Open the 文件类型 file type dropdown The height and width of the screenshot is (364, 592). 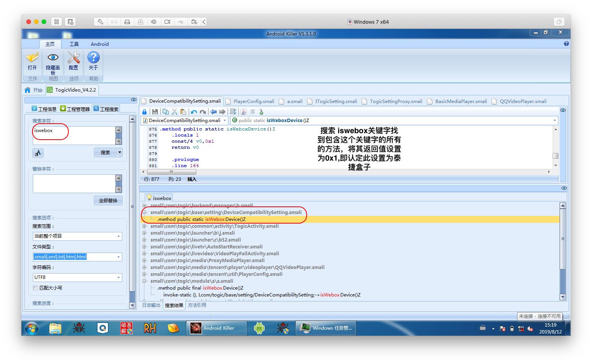(118, 257)
